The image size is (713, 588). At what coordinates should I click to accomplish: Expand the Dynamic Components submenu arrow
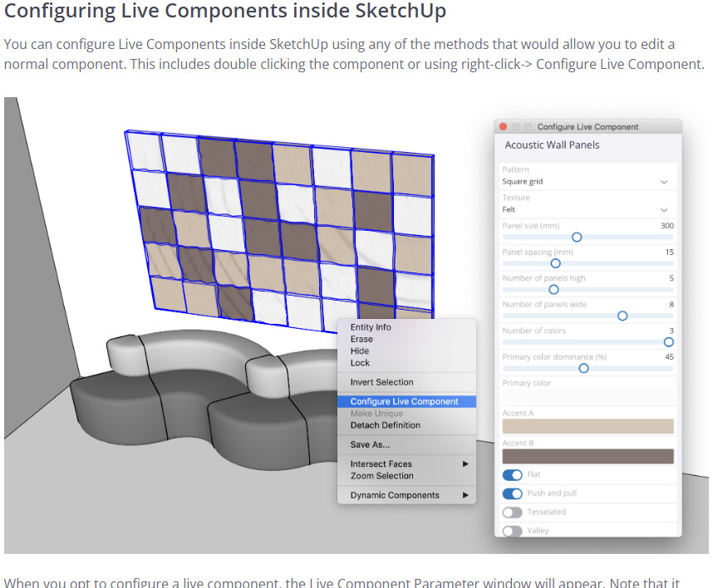tap(465, 496)
